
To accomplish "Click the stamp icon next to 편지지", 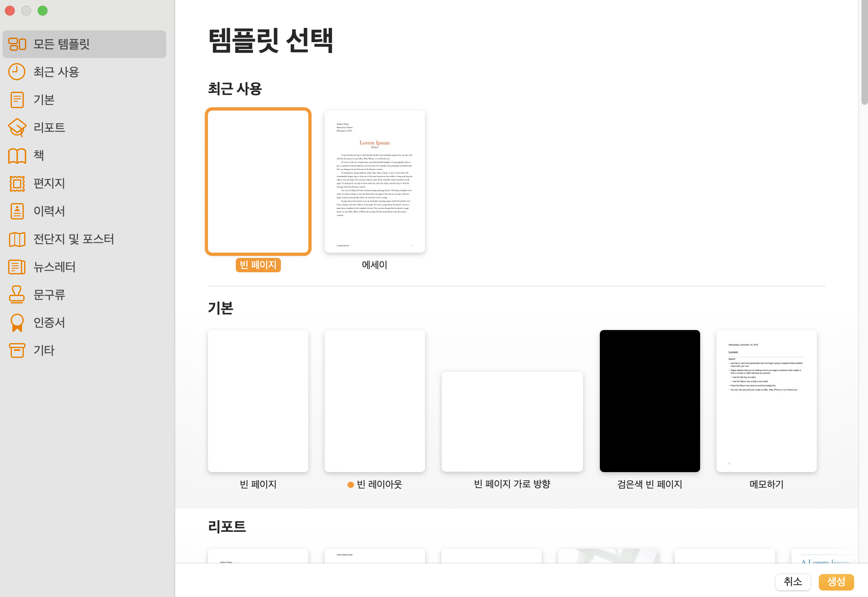I will point(17,183).
